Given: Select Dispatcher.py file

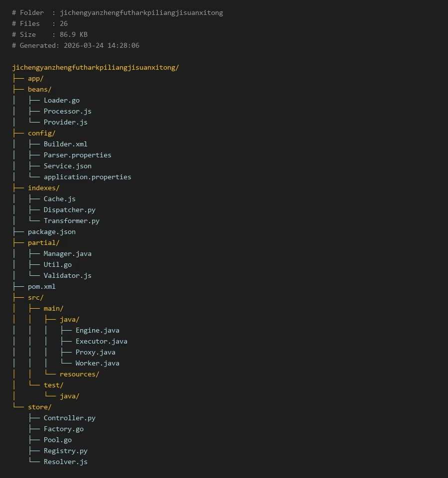Looking at the screenshot, I should click(69, 210).
